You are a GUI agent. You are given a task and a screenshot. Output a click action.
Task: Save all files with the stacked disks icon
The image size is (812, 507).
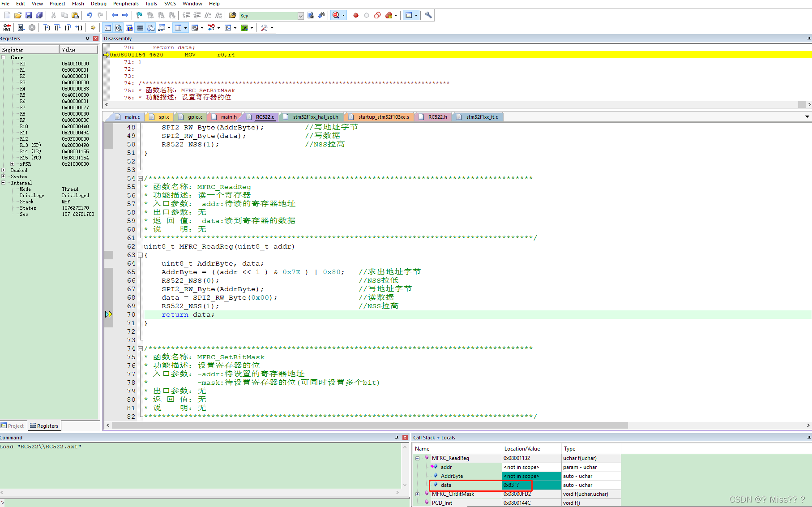point(39,15)
